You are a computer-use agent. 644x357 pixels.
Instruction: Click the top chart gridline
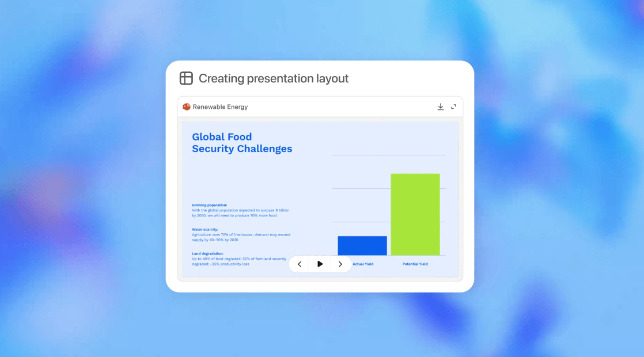pos(389,155)
